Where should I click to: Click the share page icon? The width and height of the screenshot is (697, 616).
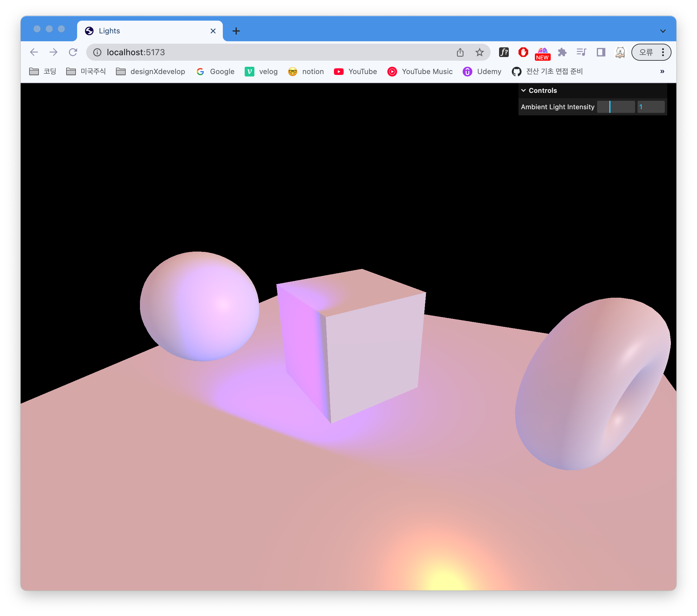coord(460,52)
